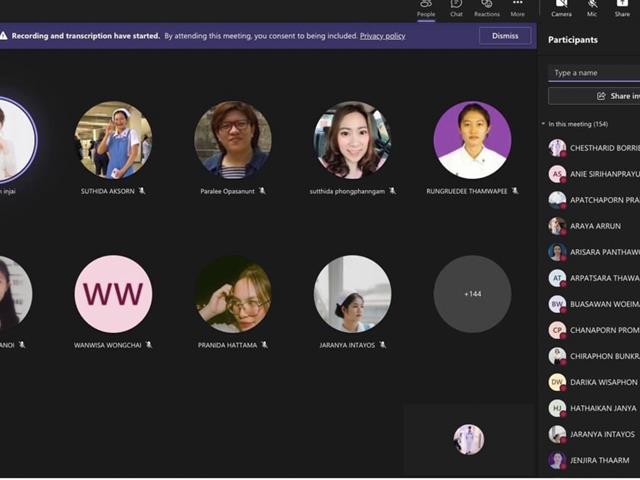Image resolution: width=640 pixels, height=480 pixels.
Task: Open the Privacy policy link
Action: 382,36
